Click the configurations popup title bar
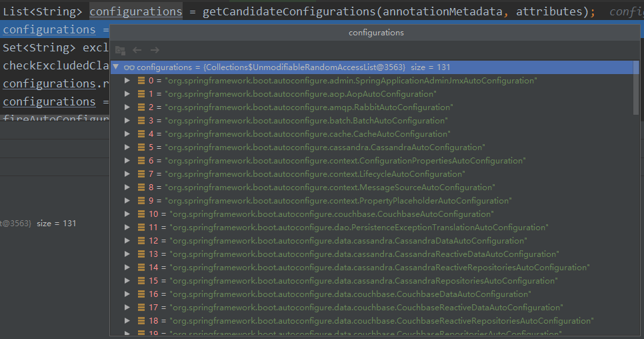 pyautogui.click(x=376, y=33)
